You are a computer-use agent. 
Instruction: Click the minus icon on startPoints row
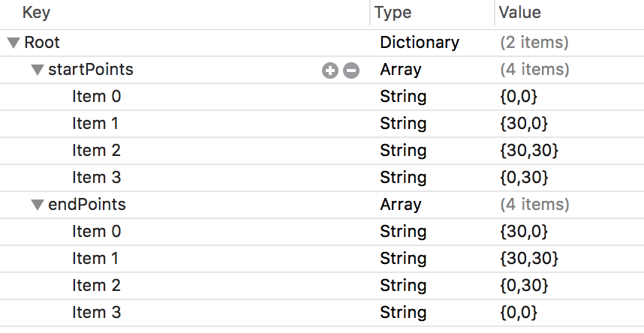coord(351,70)
